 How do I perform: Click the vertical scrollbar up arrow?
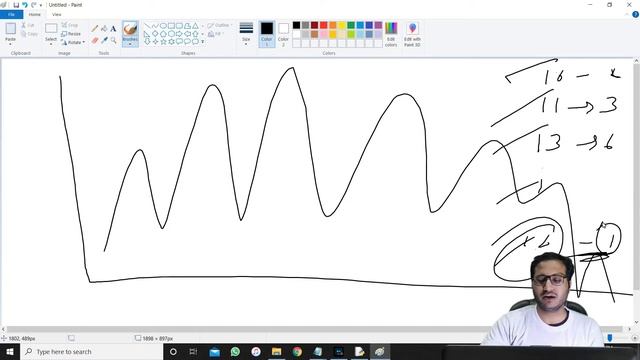pos(636,61)
